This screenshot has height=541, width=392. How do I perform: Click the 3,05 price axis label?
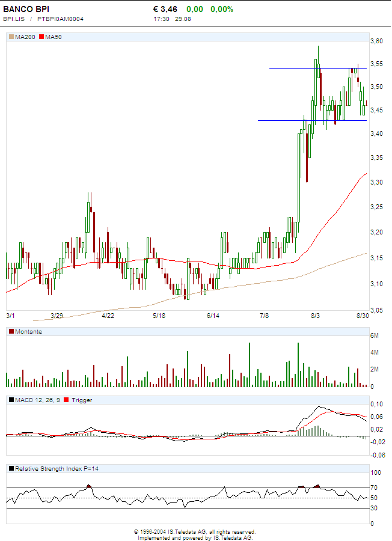pyautogui.click(x=376, y=310)
